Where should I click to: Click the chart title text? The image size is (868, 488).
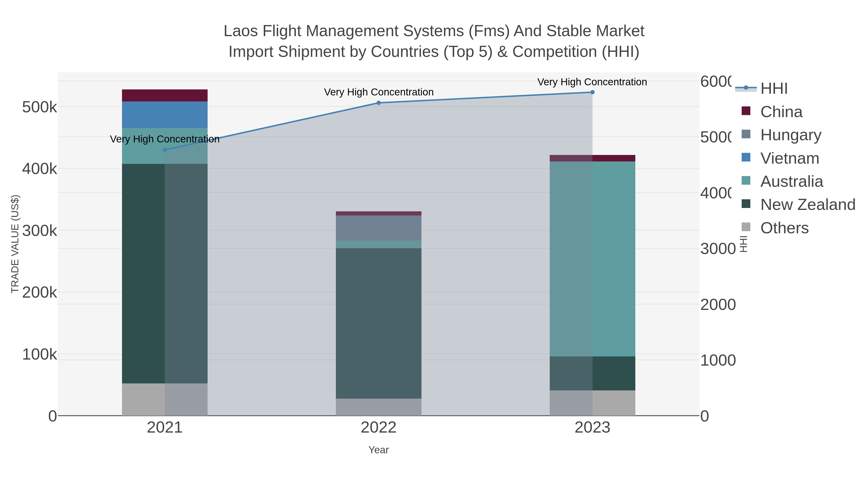point(434,41)
